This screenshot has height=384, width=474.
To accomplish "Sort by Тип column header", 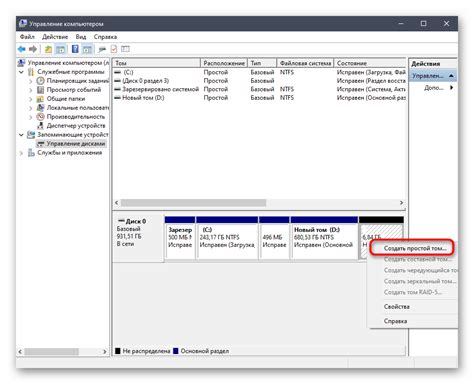I will 262,63.
